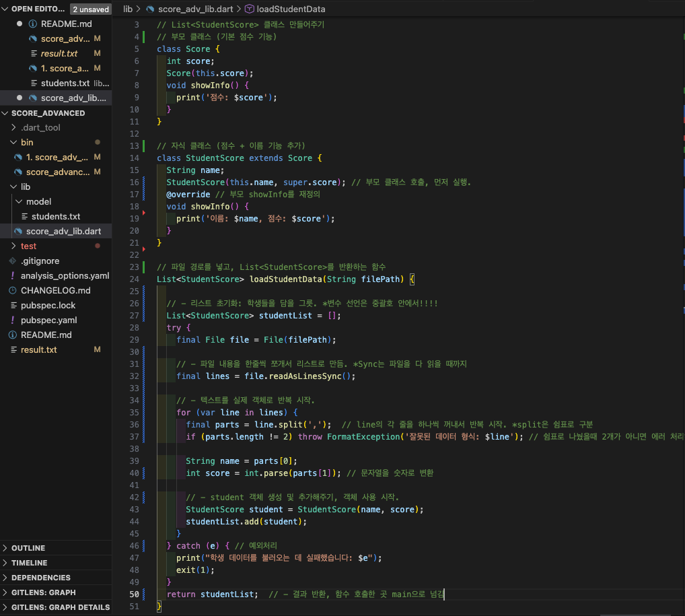Click '@override' annotation on line 17
This screenshot has height=616, width=685.
188,194
